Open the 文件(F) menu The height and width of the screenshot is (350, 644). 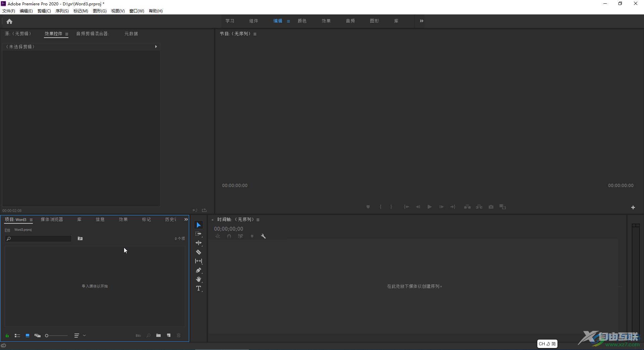tap(9, 11)
